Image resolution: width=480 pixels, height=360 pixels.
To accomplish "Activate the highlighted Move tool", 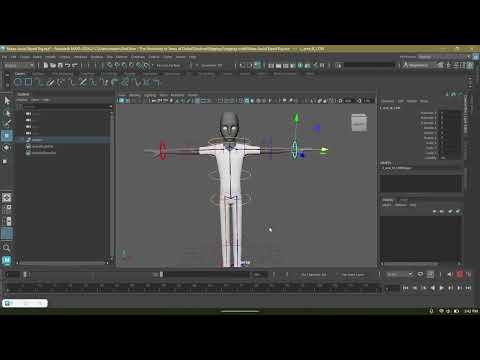I will [7, 136].
